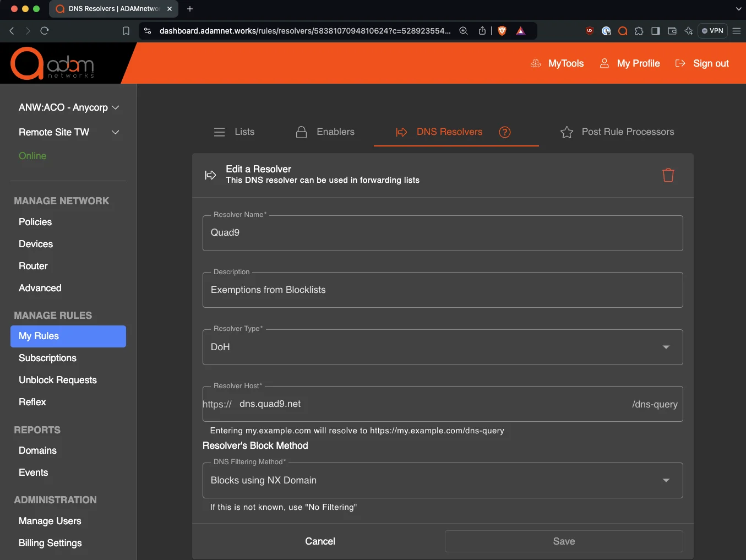
Task: Click the Save button
Action: tap(564, 541)
